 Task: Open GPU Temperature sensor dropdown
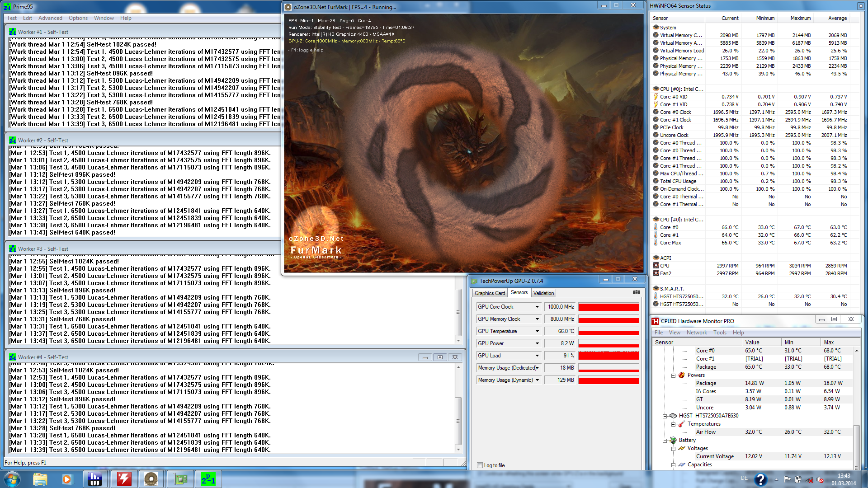pyautogui.click(x=537, y=331)
